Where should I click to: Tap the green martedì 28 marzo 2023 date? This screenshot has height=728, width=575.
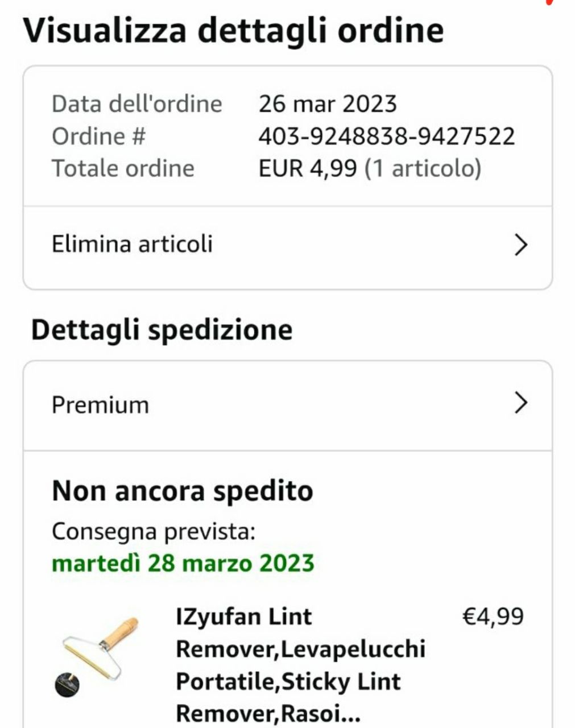[183, 564]
